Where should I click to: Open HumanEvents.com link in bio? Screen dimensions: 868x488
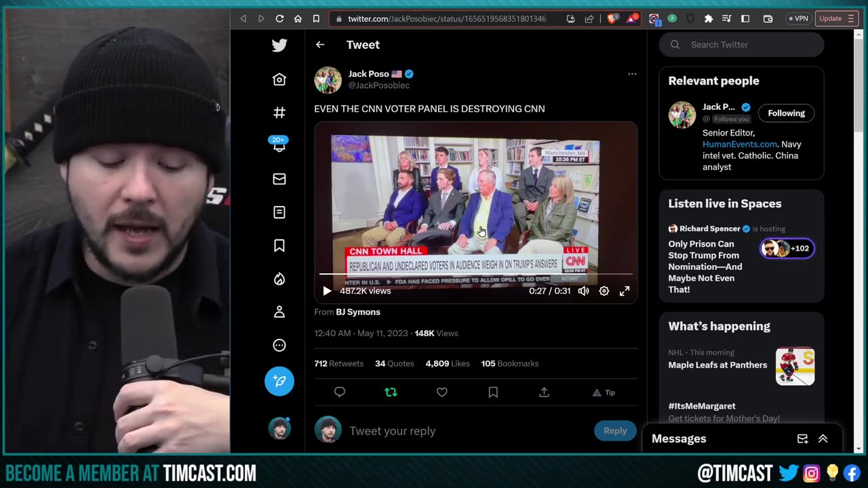[x=740, y=144]
